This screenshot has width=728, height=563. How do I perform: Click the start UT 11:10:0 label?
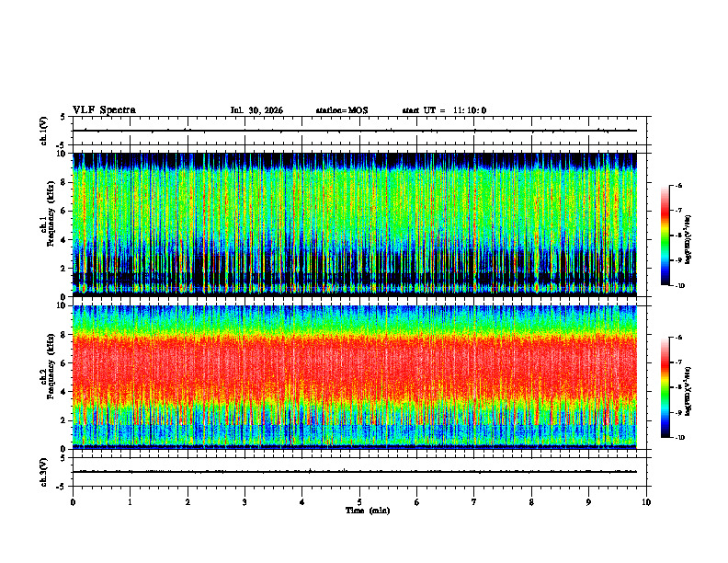coord(444,110)
